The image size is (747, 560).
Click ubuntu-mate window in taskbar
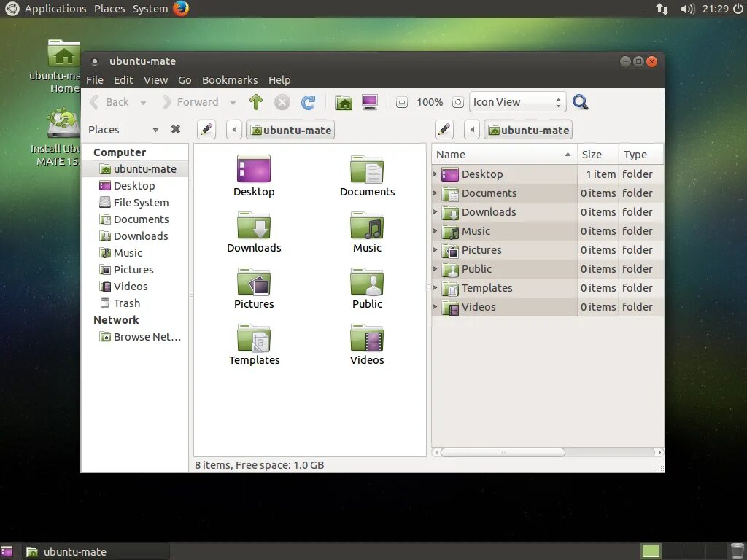click(x=96, y=551)
